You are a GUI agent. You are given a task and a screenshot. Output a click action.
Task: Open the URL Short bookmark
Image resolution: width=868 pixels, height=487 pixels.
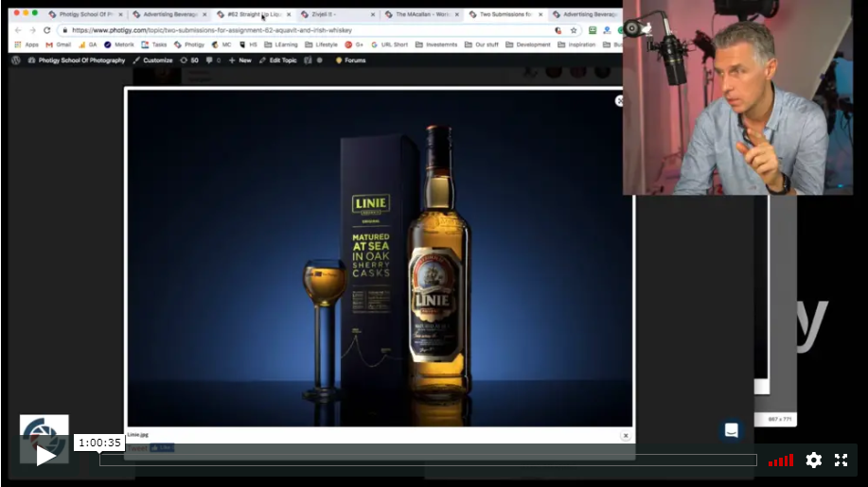click(389, 44)
